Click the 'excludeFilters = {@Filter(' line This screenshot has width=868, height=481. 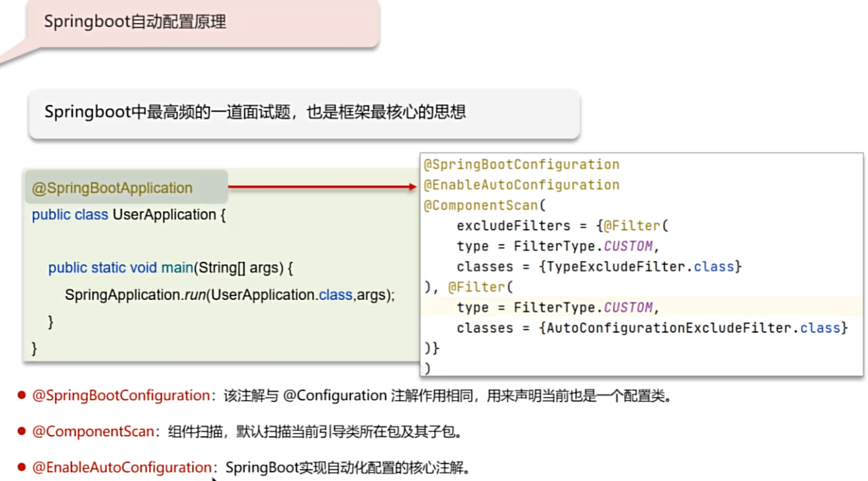(562, 226)
